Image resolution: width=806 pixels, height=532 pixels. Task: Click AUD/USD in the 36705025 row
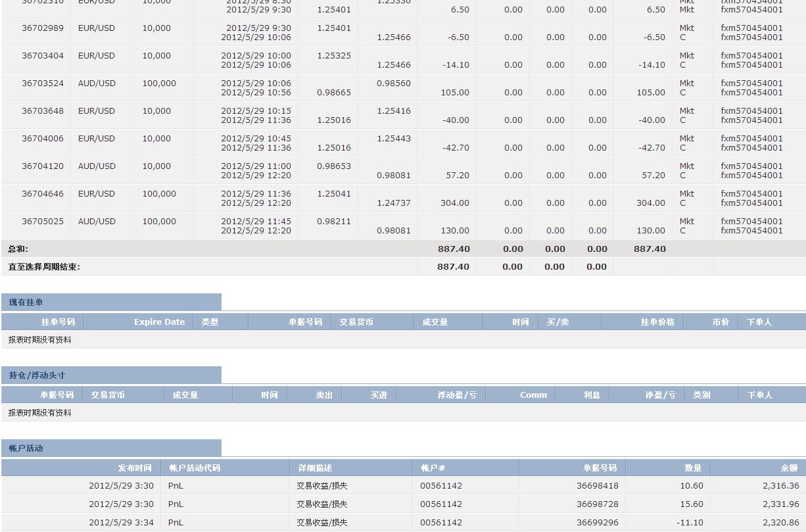[97, 222]
